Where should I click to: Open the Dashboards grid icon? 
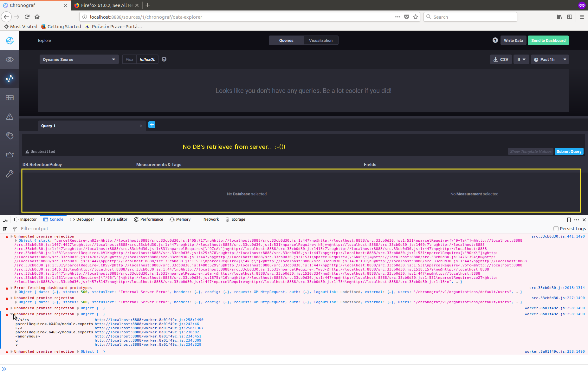10,97
